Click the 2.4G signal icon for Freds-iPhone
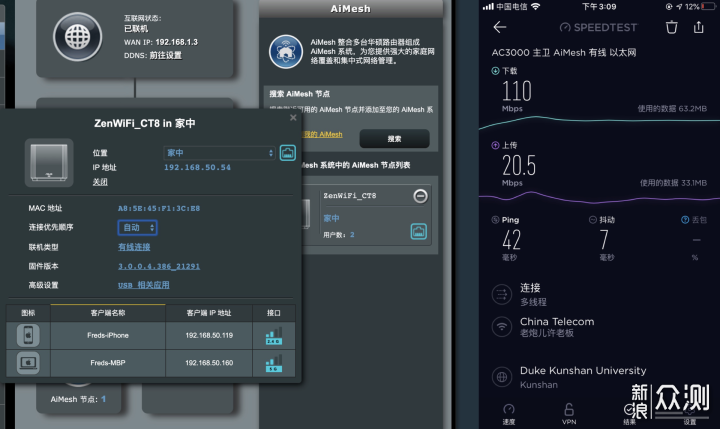This screenshot has height=429, width=720. [274, 336]
